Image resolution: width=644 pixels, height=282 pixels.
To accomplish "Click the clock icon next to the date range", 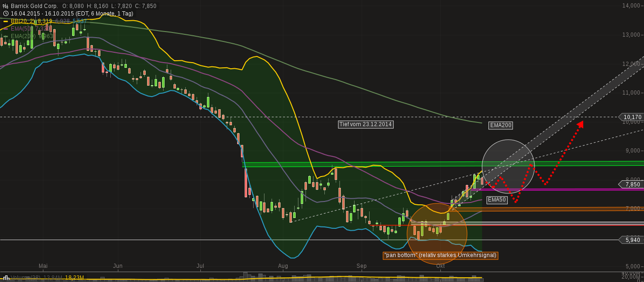I will point(6,13).
